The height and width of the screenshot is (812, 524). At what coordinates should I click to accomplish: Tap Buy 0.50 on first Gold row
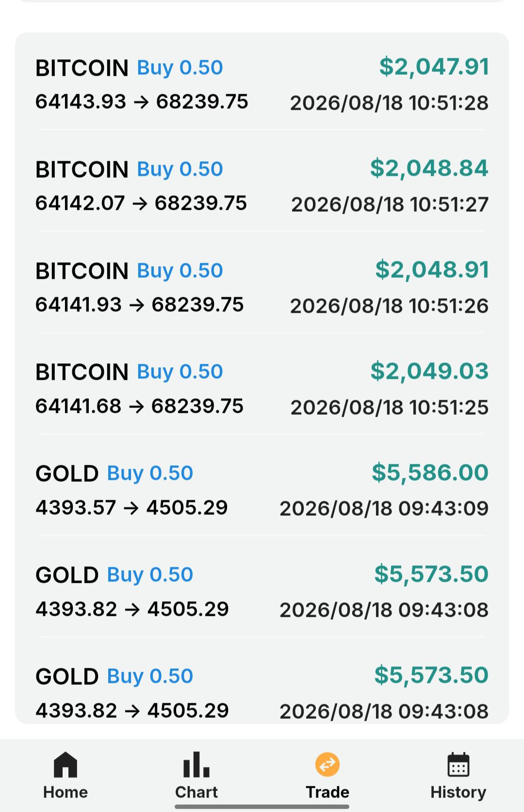[150, 473]
